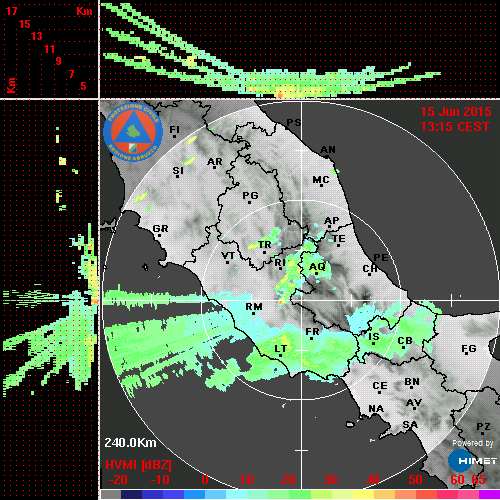
Task: Click the 'HVMI [dBZ]' legend title
Action: click(x=138, y=465)
